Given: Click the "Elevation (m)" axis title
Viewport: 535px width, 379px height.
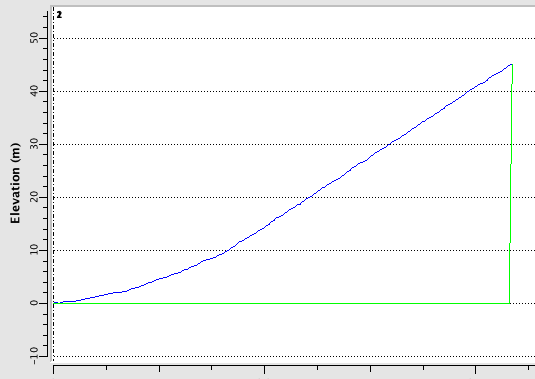Looking at the screenshot, I should pos(16,183).
